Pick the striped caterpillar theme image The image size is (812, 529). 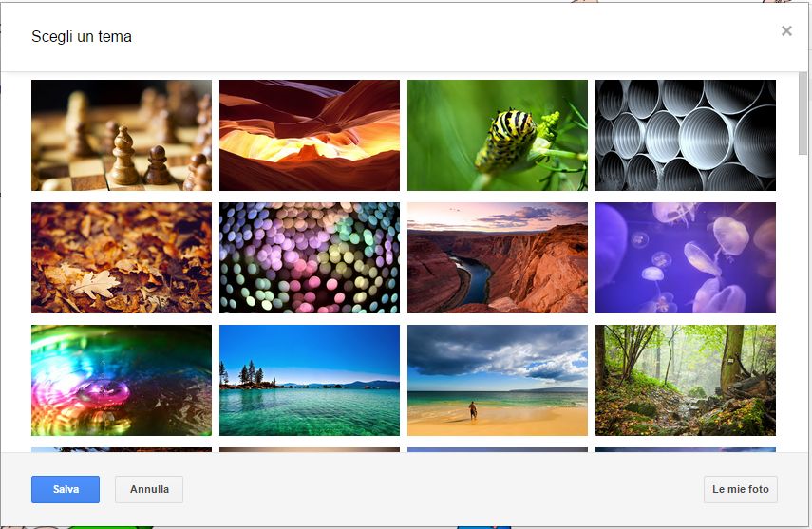[498, 135]
